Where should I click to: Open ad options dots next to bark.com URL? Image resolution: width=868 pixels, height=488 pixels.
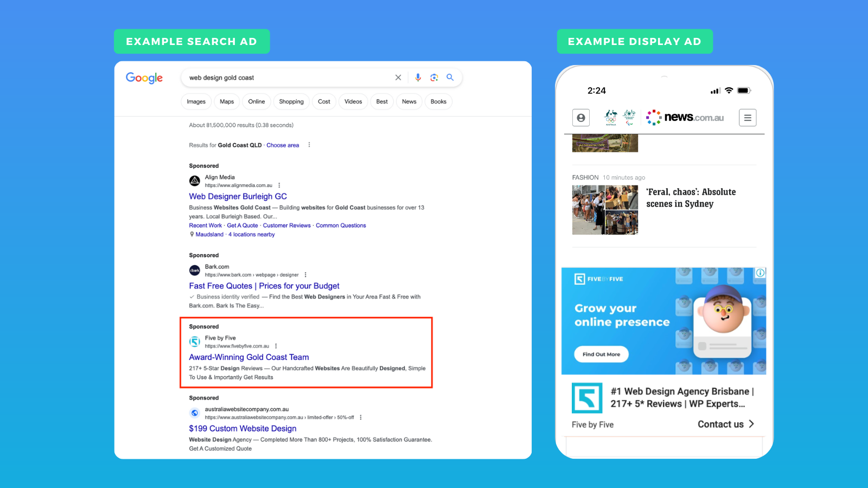[305, 275]
